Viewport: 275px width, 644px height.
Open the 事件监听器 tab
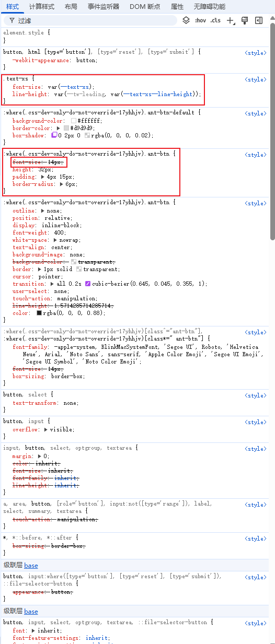(x=104, y=6)
